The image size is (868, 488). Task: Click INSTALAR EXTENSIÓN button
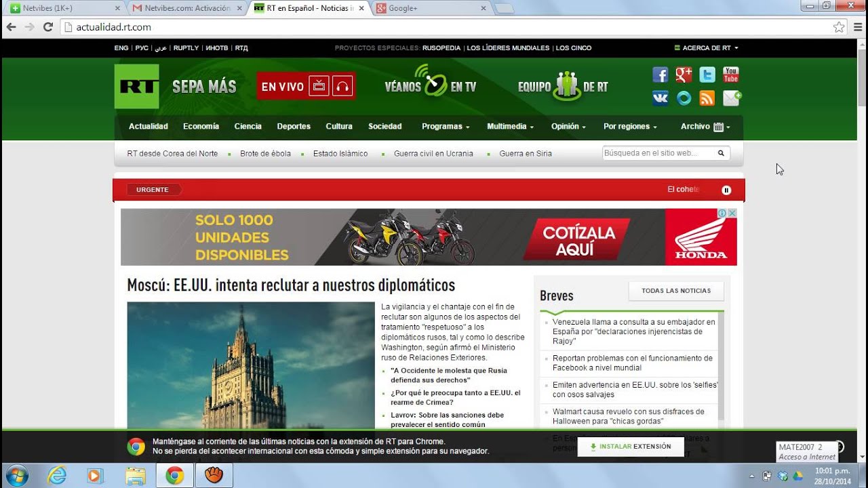(631, 447)
